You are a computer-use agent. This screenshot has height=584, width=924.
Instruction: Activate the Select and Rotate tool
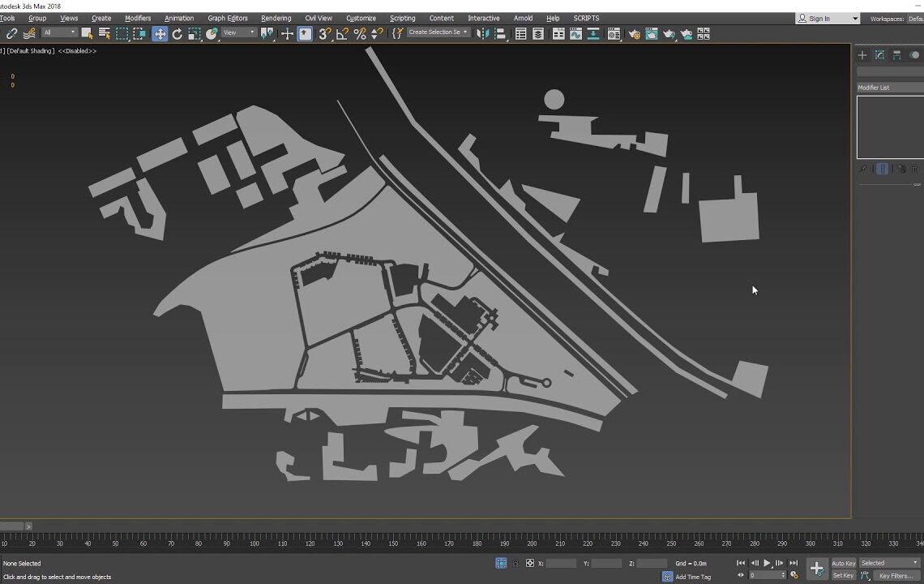(x=176, y=33)
